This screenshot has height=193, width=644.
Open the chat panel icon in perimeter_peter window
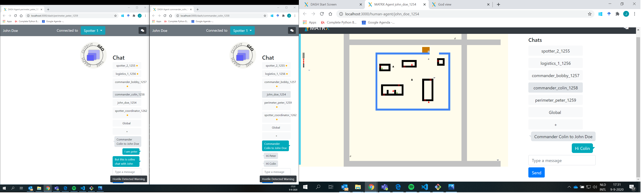coord(142,30)
